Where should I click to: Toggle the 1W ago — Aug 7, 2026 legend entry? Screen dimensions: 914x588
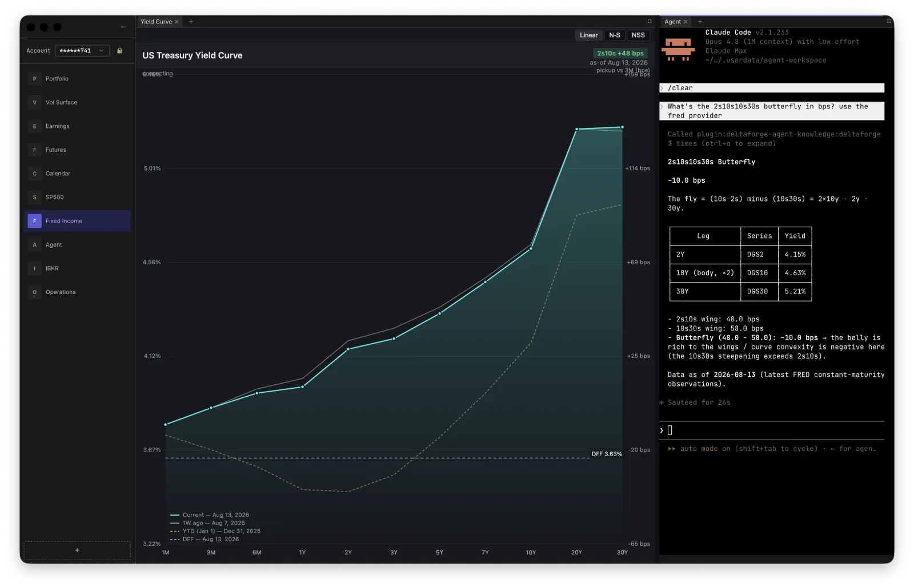[207, 523]
